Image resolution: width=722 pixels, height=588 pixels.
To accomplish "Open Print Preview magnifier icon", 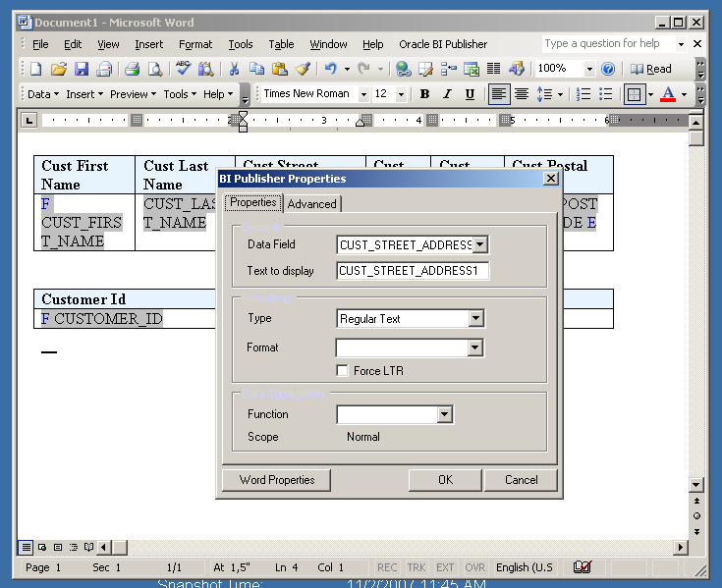I will pyautogui.click(x=155, y=69).
